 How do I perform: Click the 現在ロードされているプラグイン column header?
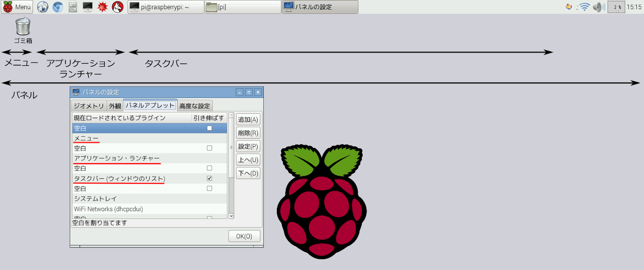pos(132,118)
